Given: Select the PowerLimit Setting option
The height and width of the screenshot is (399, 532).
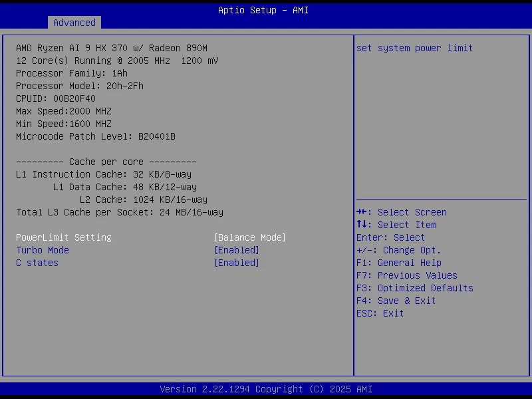Looking at the screenshot, I should [64, 237].
